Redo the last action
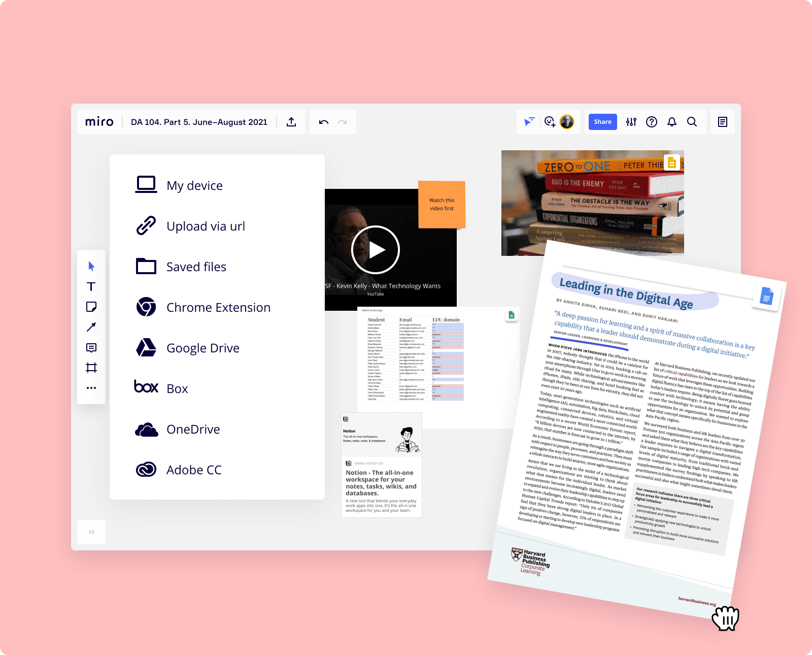The image size is (812, 655). (x=343, y=122)
